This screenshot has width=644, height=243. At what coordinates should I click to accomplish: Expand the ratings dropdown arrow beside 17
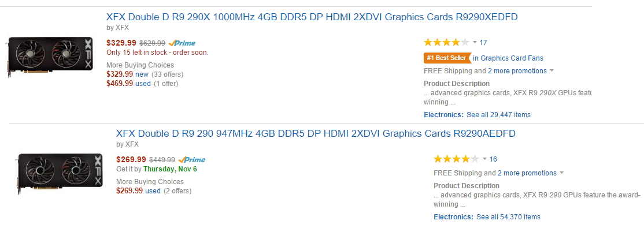pyautogui.click(x=475, y=42)
